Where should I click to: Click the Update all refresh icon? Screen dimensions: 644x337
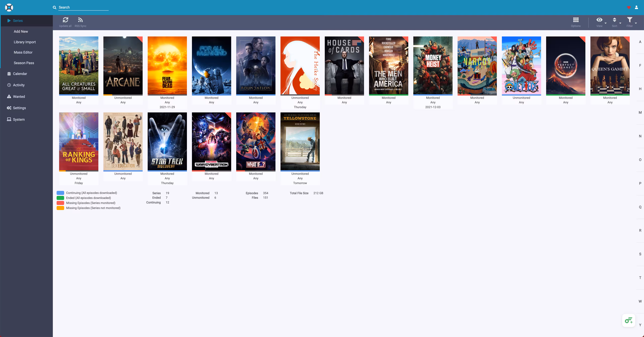click(65, 20)
